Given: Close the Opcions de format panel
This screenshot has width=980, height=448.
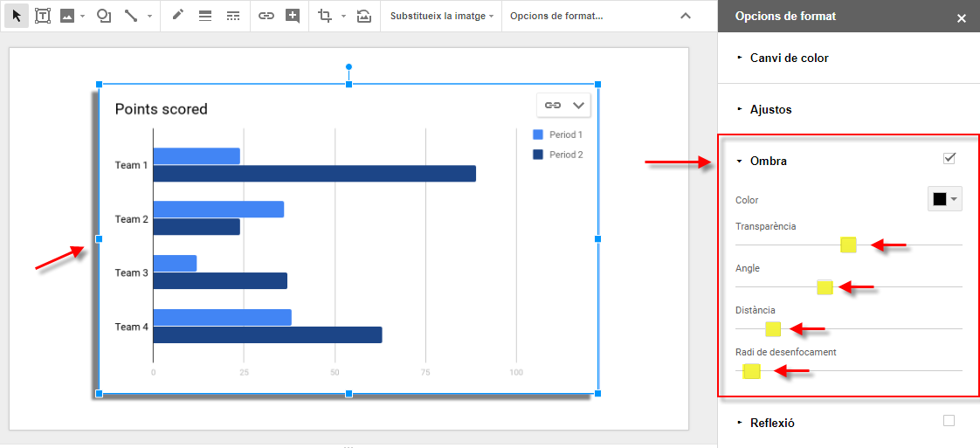Looking at the screenshot, I should (x=962, y=18).
